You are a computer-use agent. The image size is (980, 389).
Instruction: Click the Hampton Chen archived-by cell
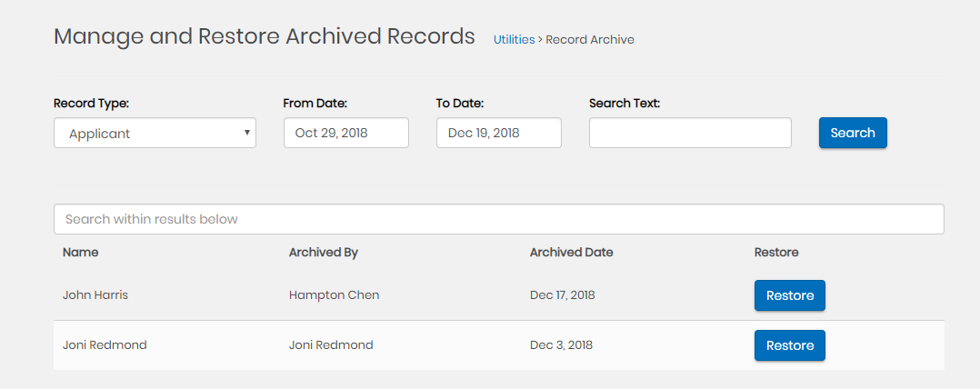coord(334,295)
